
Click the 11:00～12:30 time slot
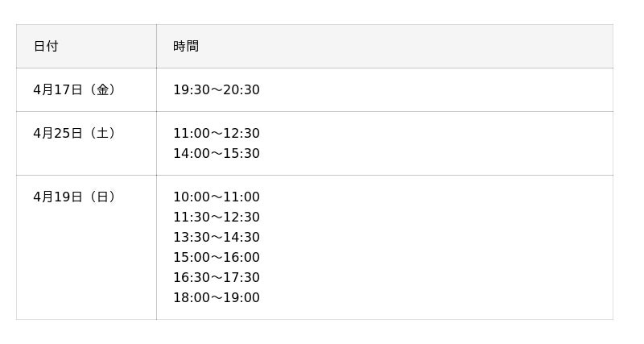tap(216, 133)
